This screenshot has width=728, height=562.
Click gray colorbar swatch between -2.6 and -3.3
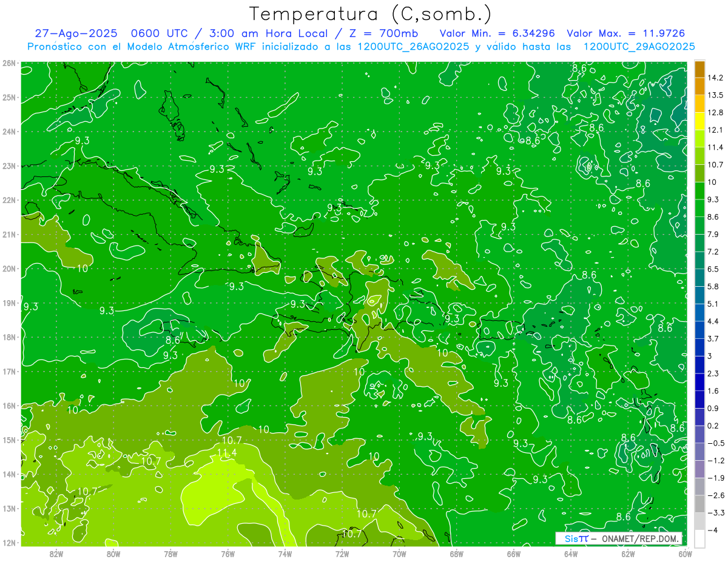699,504
